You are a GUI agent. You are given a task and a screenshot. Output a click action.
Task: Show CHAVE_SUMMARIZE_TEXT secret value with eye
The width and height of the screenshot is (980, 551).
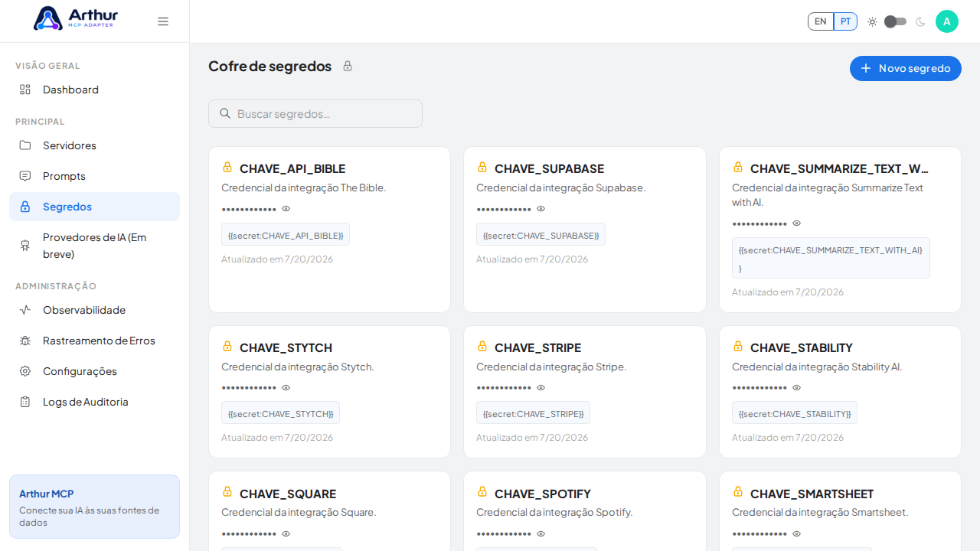pyautogui.click(x=797, y=223)
